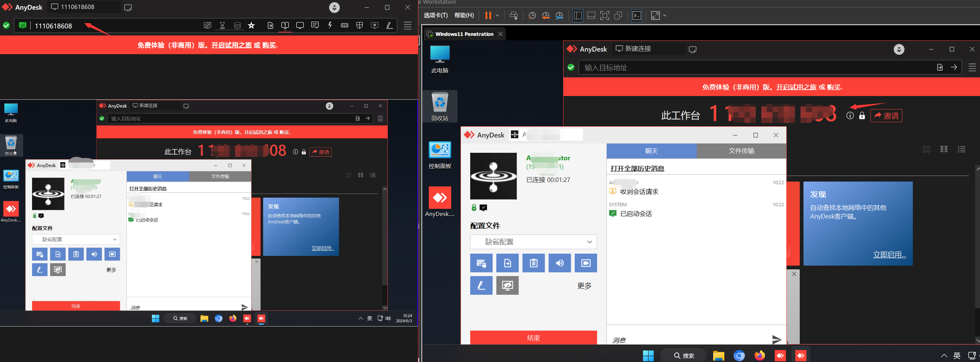Click the 邀请 button in VM AnyDesk window
The image size is (980, 362).
pos(886,116)
